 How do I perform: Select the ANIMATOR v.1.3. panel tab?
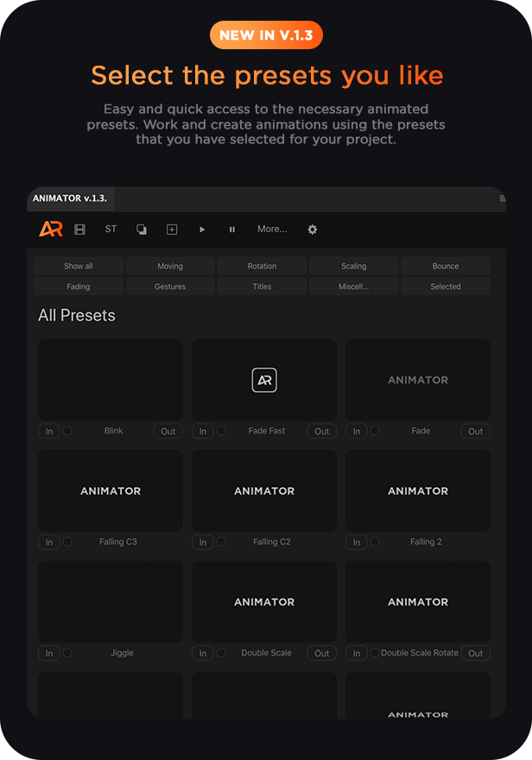click(x=70, y=199)
